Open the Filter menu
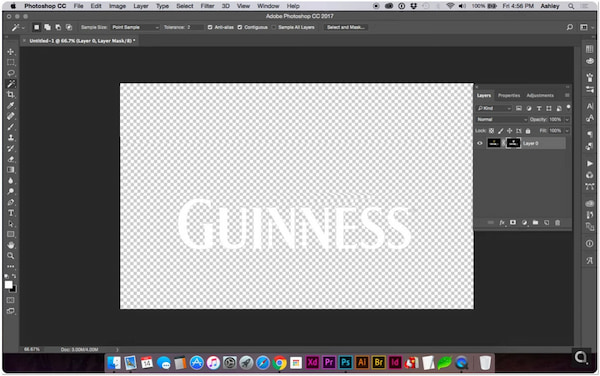The width and height of the screenshot is (600, 376). coord(207,6)
